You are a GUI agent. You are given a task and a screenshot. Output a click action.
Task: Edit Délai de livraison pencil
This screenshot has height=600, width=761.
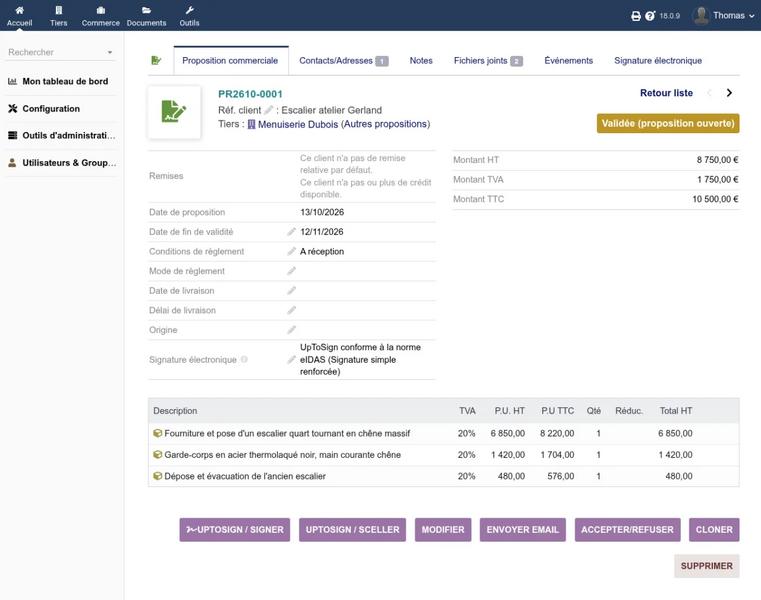291,310
